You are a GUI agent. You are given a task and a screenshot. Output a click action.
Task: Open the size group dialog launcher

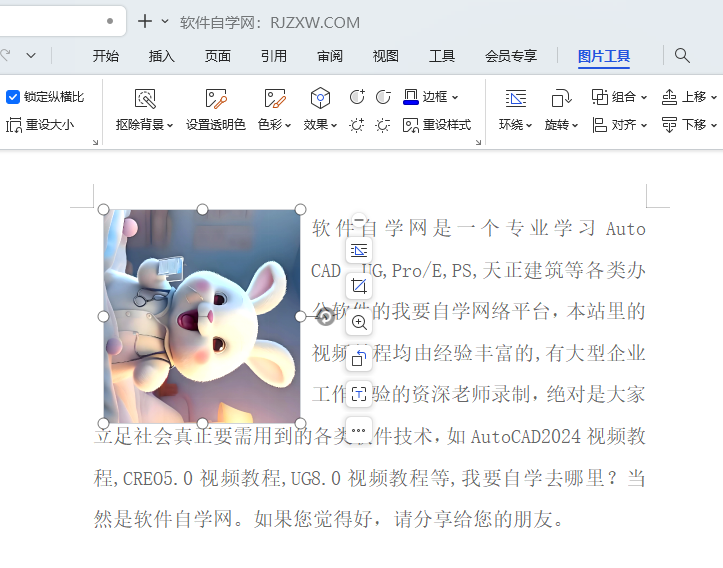tap(95, 142)
